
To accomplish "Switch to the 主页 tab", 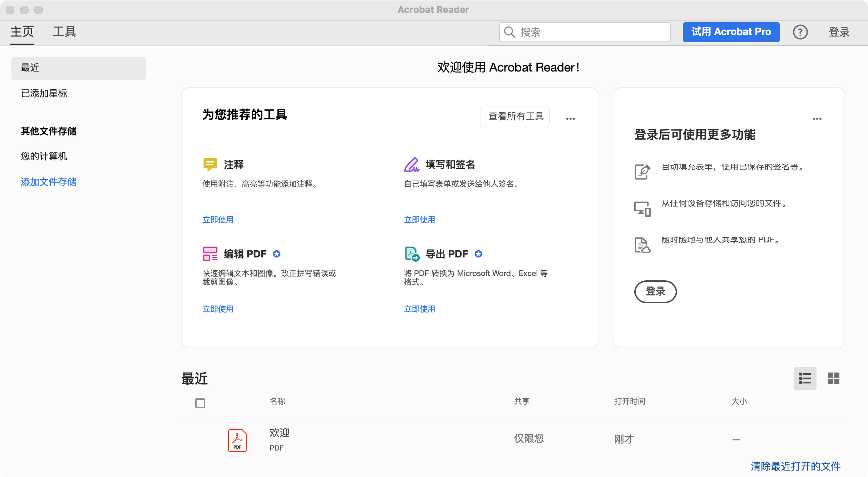I will [22, 32].
